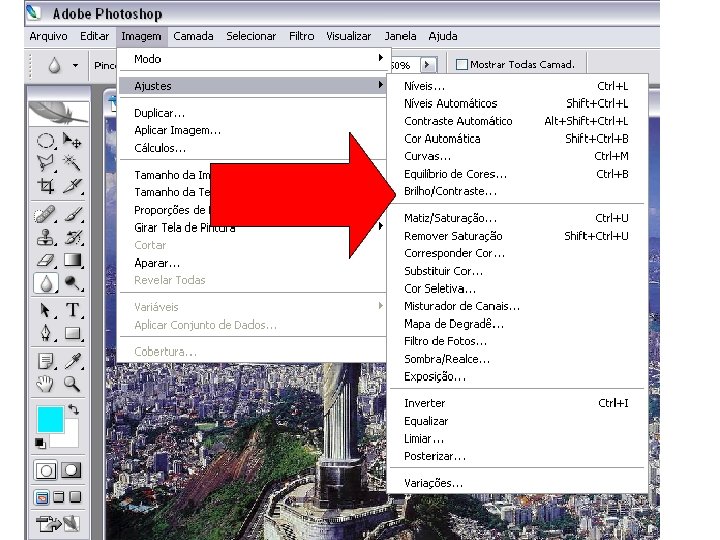Open the Camada menu

point(193,36)
